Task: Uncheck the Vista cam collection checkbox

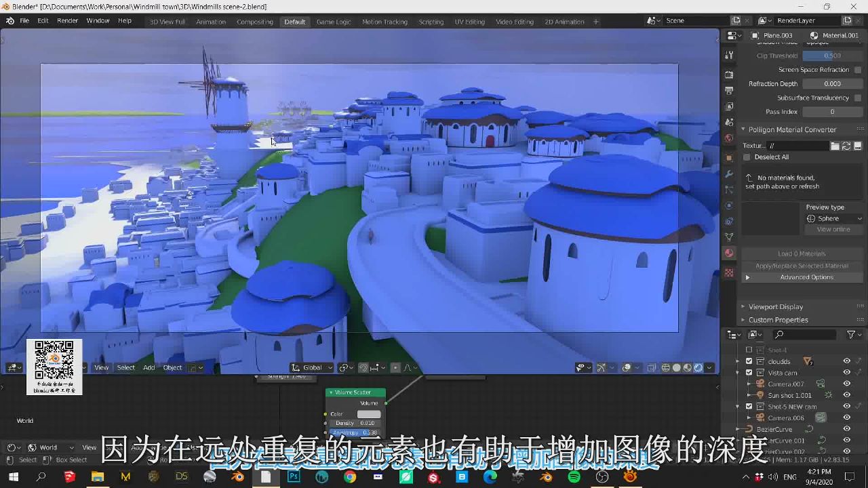Action: 749,373
